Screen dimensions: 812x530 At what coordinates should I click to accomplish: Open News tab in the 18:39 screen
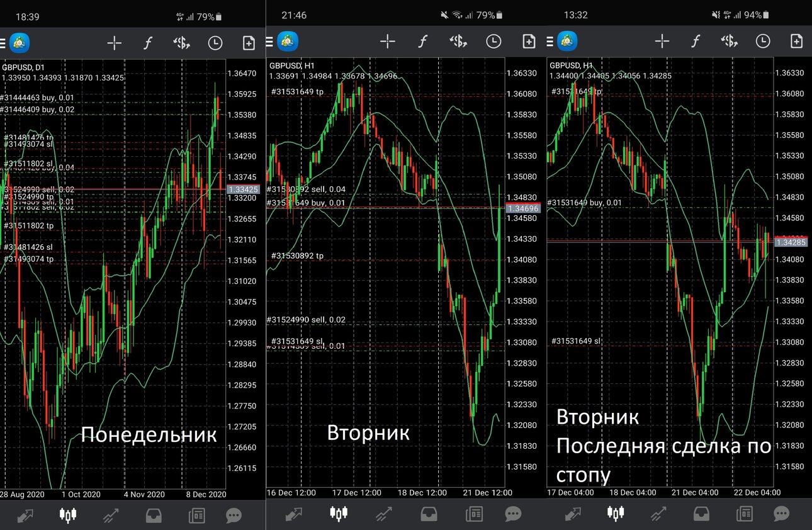tap(196, 516)
